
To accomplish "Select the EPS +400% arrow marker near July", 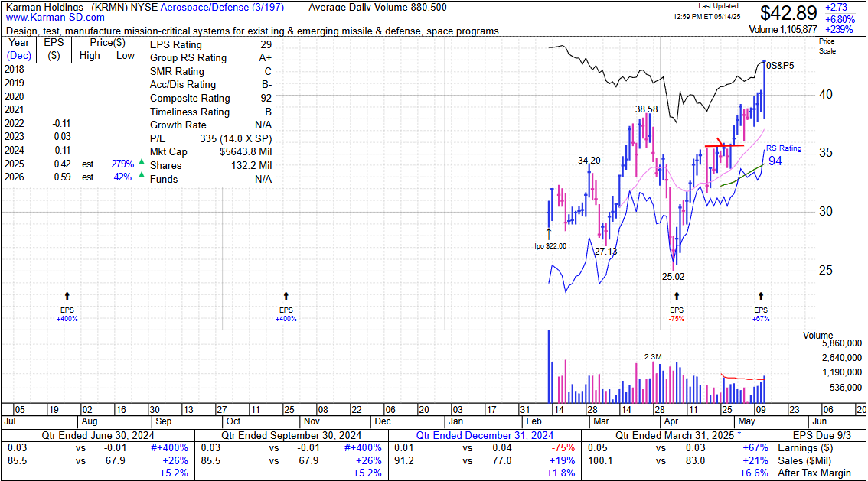I will pos(67,296).
